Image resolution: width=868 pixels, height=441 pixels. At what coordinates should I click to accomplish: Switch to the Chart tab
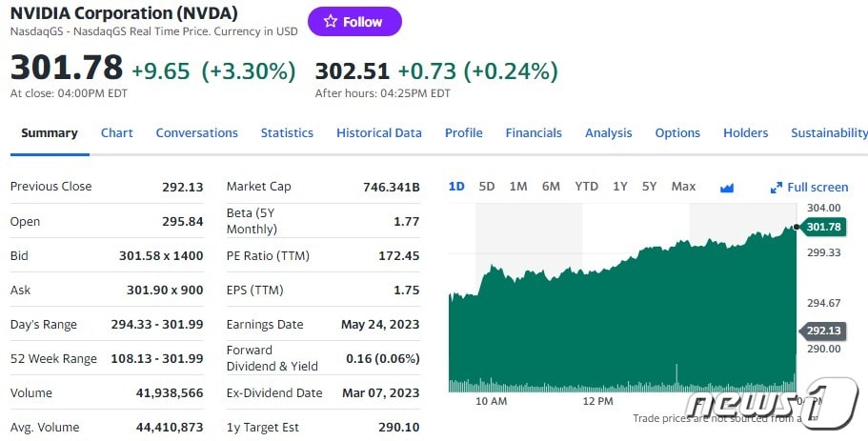click(x=117, y=133)
